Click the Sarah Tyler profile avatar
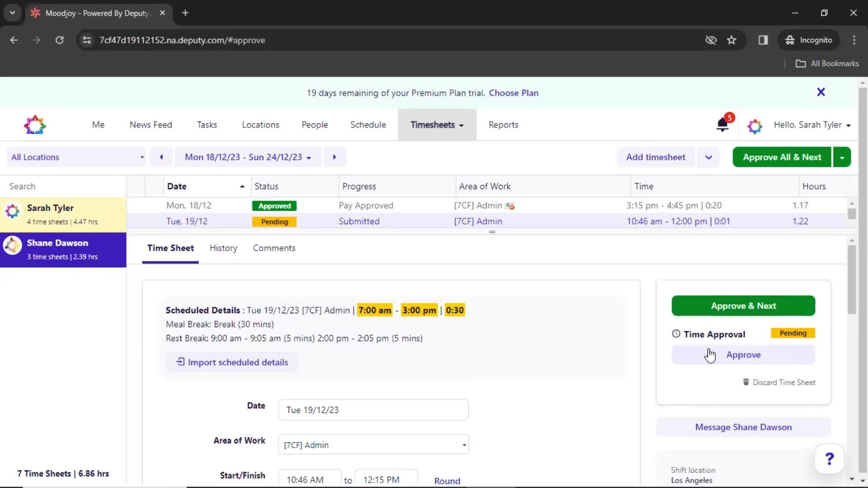 coord(12,213)
